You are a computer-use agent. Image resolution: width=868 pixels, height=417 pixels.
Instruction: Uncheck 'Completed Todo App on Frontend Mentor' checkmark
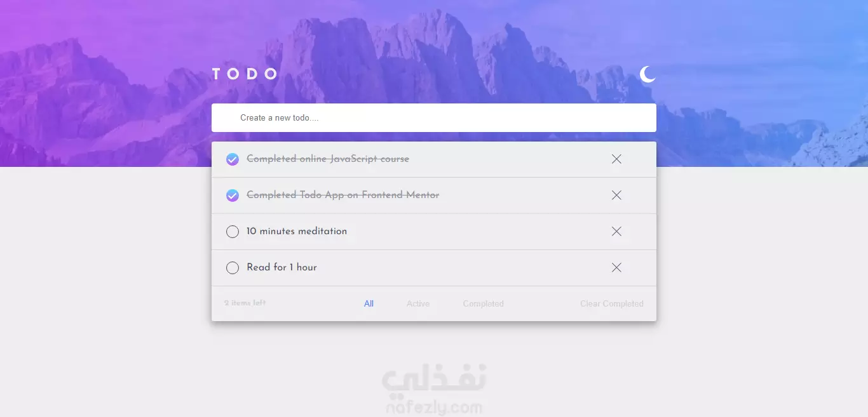[233, 195]
